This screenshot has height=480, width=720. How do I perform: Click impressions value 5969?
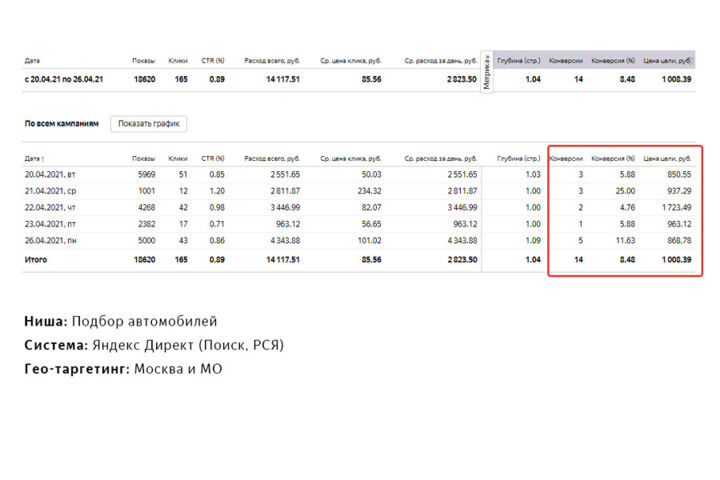click(146, 175)
